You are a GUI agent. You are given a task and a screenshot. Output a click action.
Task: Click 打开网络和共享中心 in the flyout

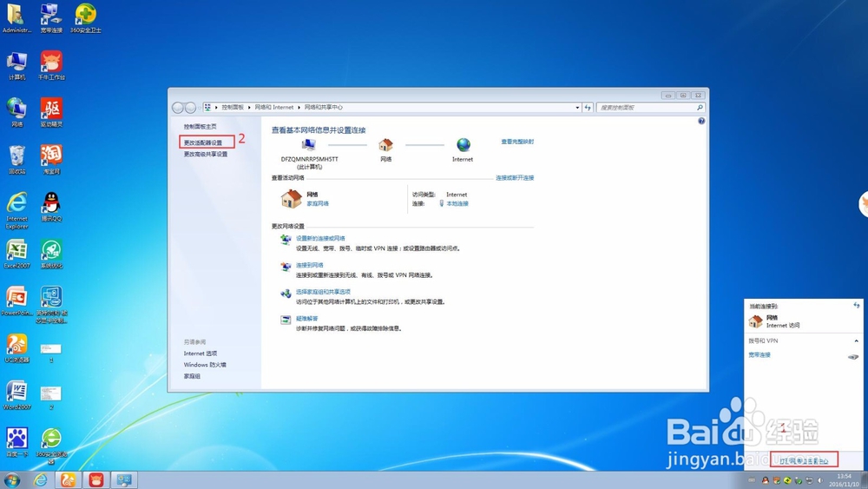(804, 460)
